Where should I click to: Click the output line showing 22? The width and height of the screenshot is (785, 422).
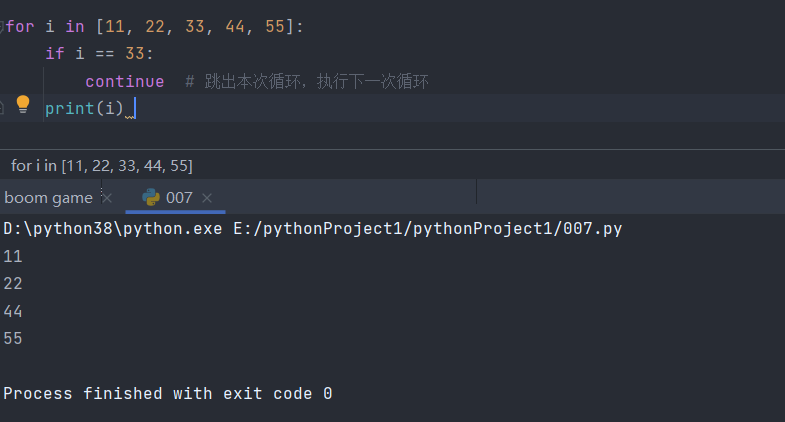coord(13,284)
